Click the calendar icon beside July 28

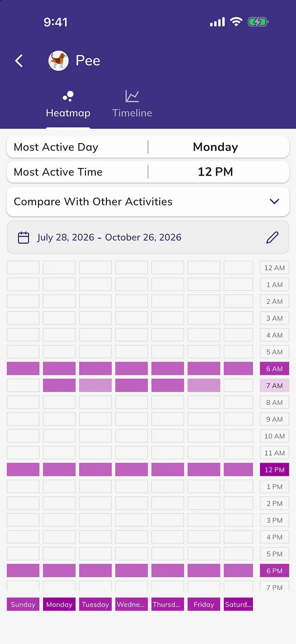[24, 238]
